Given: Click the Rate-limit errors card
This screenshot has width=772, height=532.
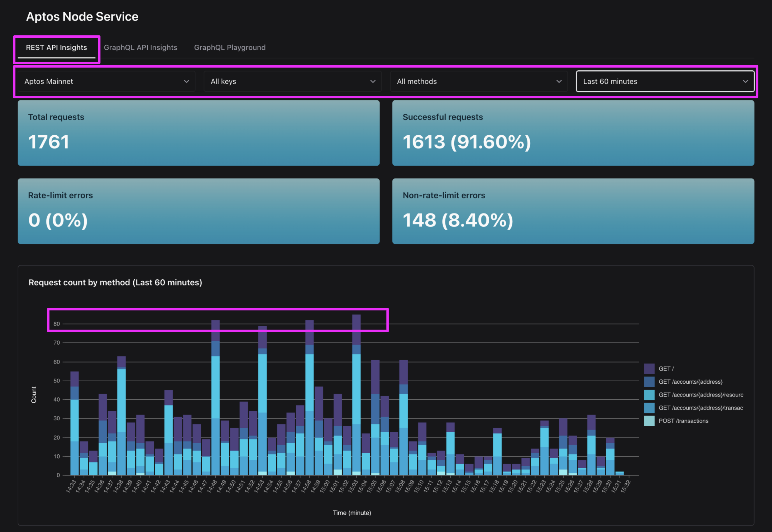Looking at the screenshot, I should click(198, 211).
